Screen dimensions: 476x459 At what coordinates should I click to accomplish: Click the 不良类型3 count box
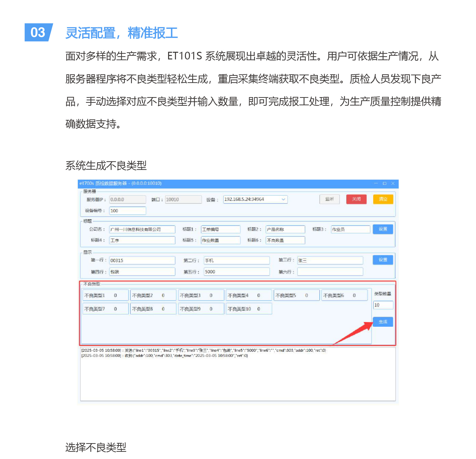201,295
